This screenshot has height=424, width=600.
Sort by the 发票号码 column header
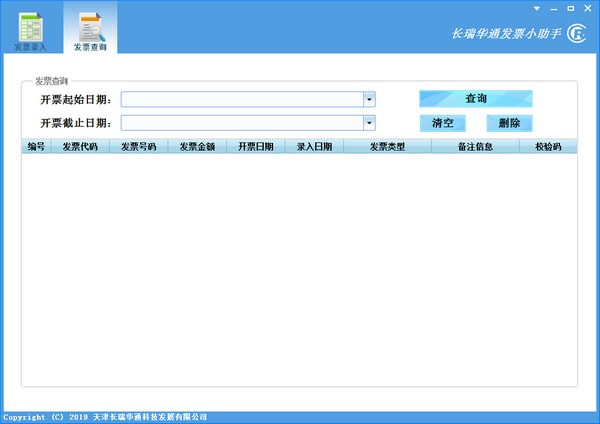tap(139, 147)
